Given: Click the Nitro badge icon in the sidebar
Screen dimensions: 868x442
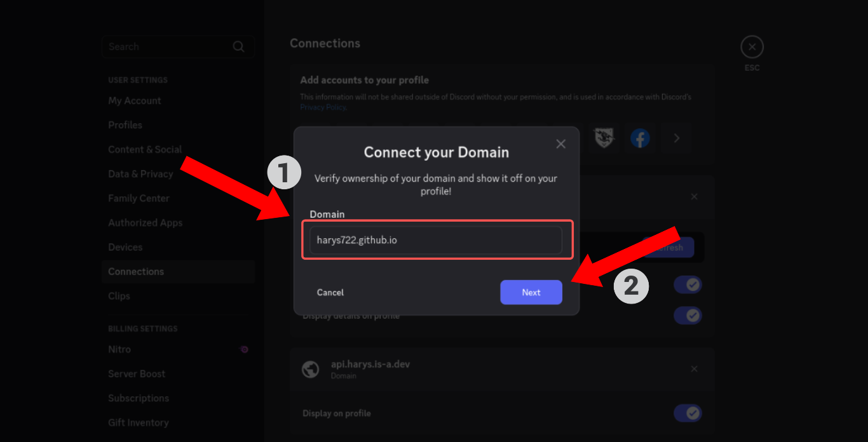Looking at the screenshot, I should click(244, 349).
